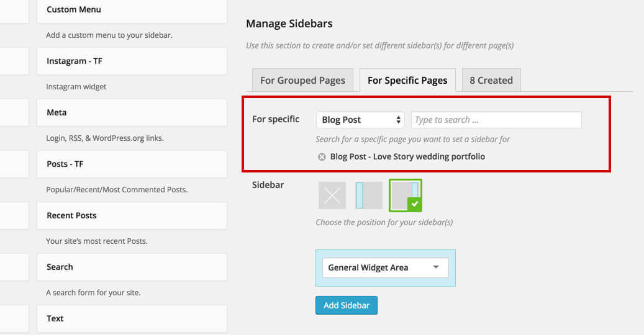Select the no-sidebar layout icon
Image resolution: width=644 pixels, height=335 pixels.
pyautogui.click(x=332, y=195)
